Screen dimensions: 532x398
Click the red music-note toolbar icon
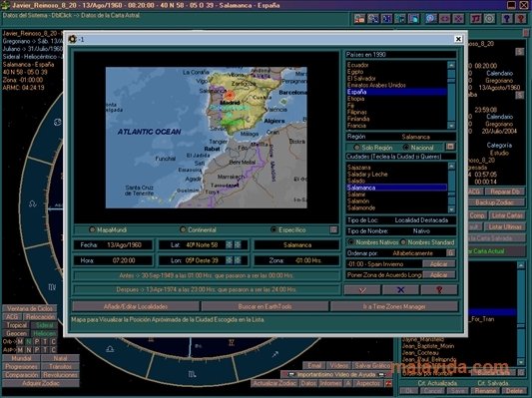pos(476,19)
